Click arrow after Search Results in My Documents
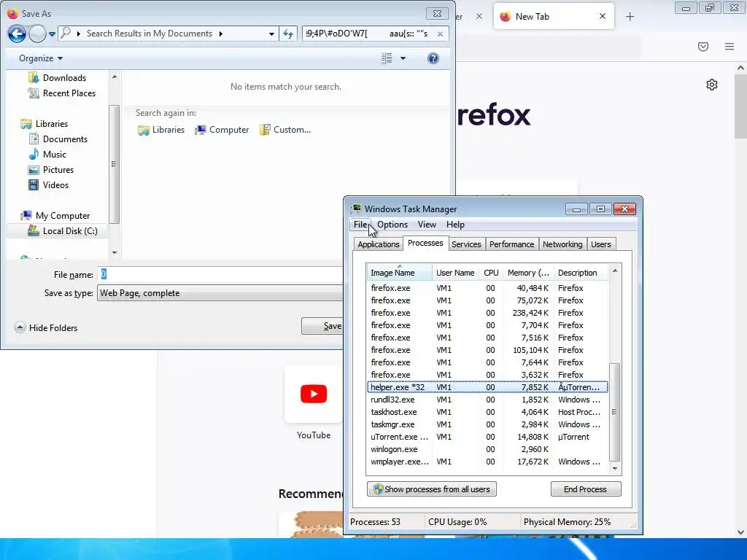 pos(220,34)
